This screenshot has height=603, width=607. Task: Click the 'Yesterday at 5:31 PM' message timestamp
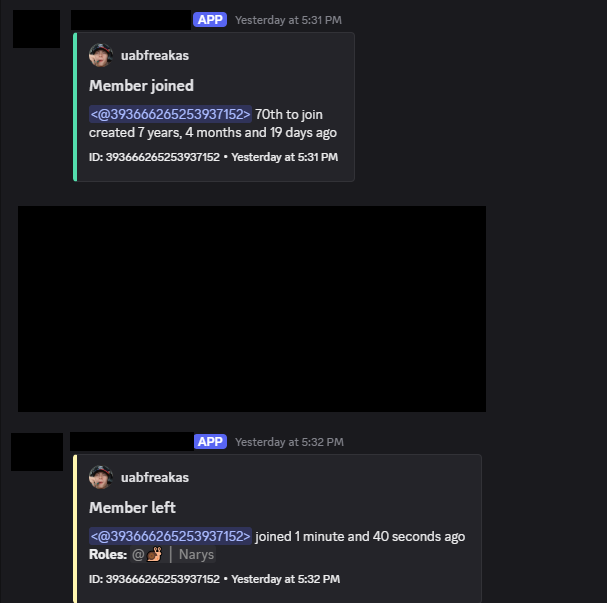point(288,20)
